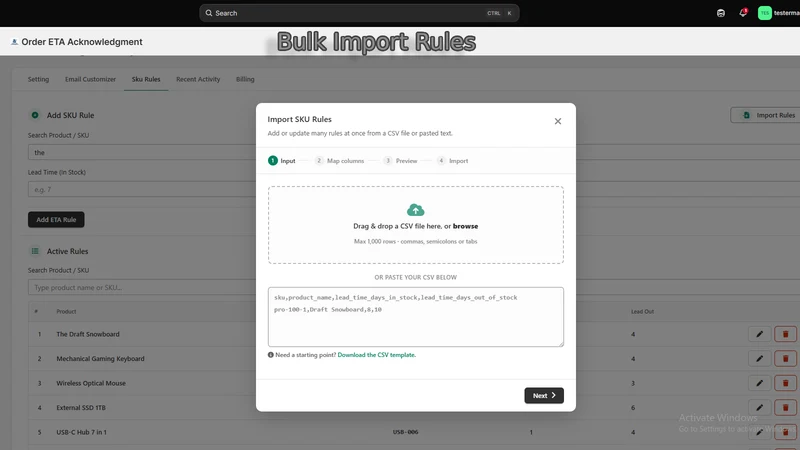Edit the Wireless Optical Mouse rule
800x450 pixels.
pos(759,383)
